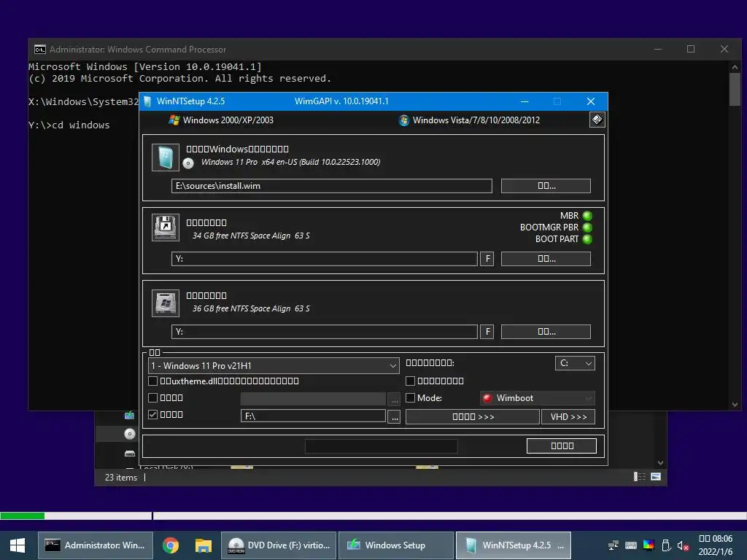The image size is (747, 560).
Task: Click the USB device icon in tray
Action: [666, 545]
